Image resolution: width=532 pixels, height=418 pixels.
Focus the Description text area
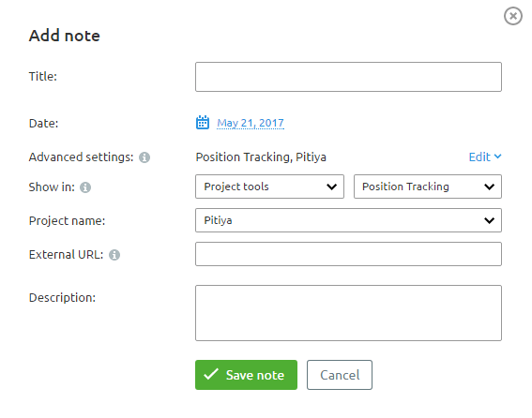(348, 313)
